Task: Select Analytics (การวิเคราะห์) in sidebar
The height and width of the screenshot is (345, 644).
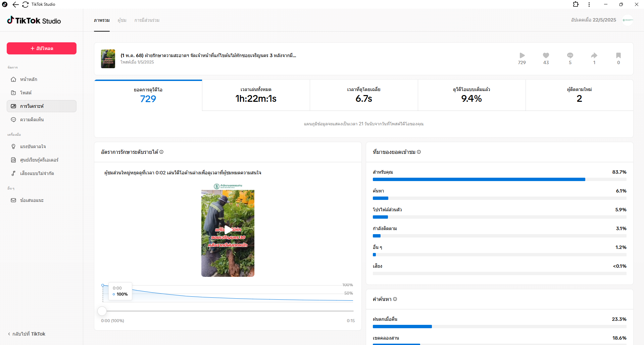Action: pyautogui.click(x=42, y=106)
